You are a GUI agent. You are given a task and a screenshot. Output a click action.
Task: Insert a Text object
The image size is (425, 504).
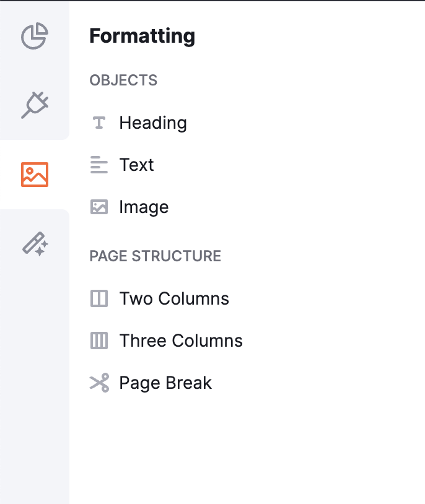(136, 165)
